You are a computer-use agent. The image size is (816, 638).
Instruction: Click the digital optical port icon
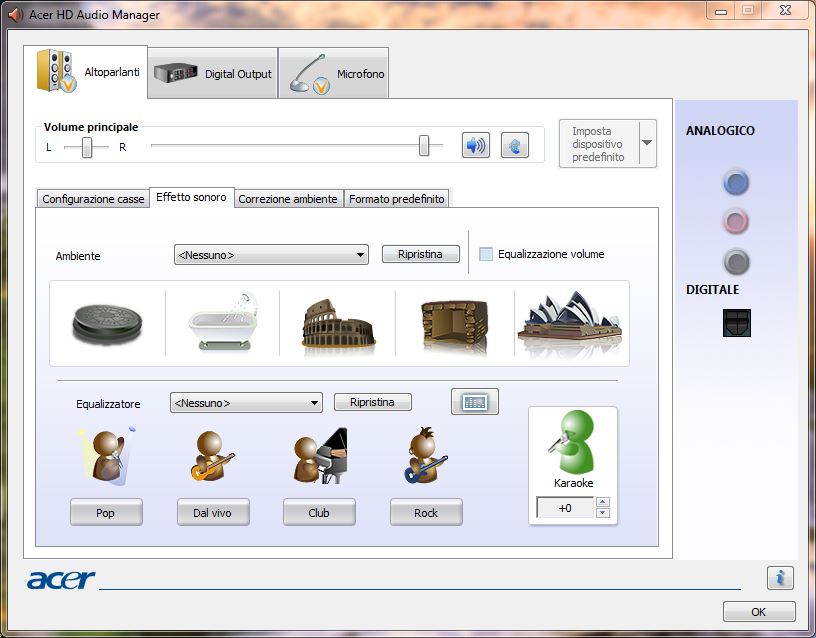pos(736,323)
